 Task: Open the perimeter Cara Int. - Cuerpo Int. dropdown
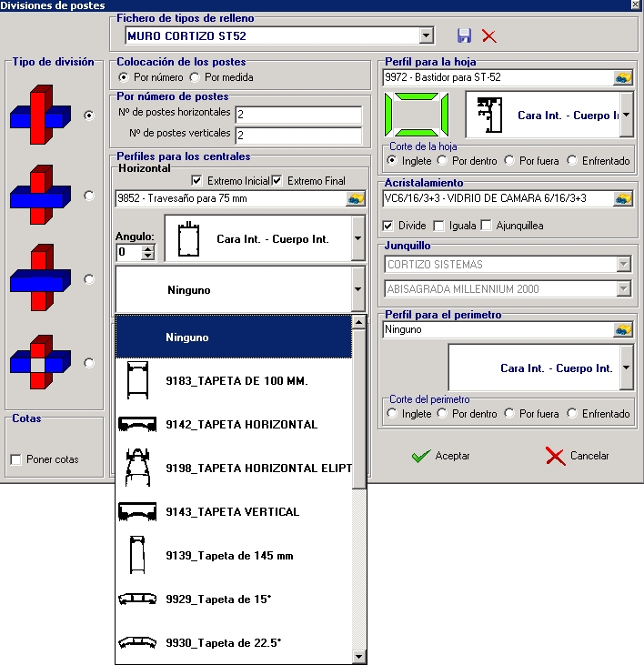[x=627, y=368]
